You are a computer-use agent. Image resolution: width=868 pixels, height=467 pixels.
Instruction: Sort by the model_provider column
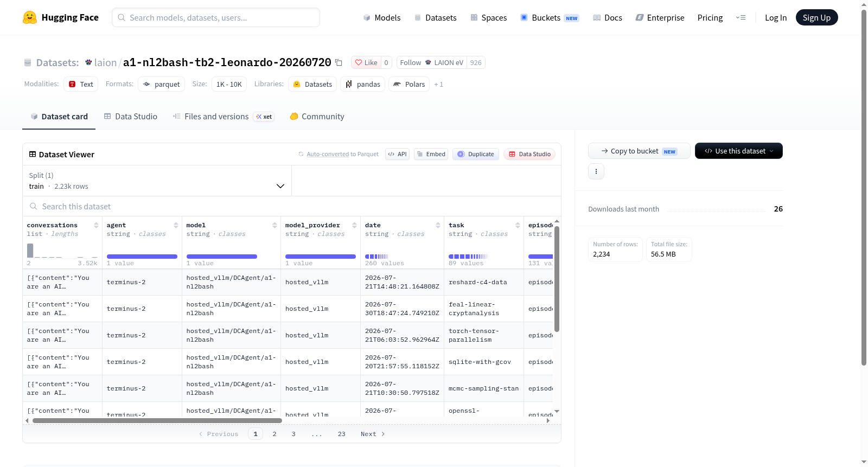(354, 225)
